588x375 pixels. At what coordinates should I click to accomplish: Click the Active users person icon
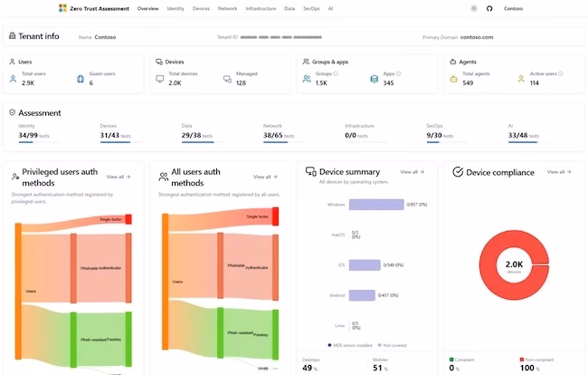tap(521, 79)
